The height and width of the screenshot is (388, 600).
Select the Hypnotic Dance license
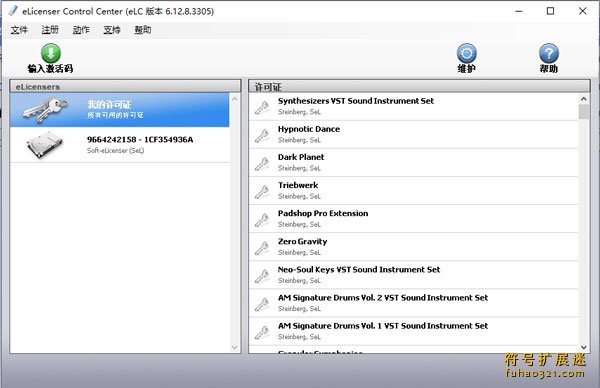click(x=414, y=135)
